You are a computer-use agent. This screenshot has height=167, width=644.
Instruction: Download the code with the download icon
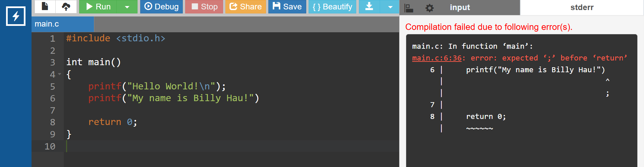[x=369, y=6]
